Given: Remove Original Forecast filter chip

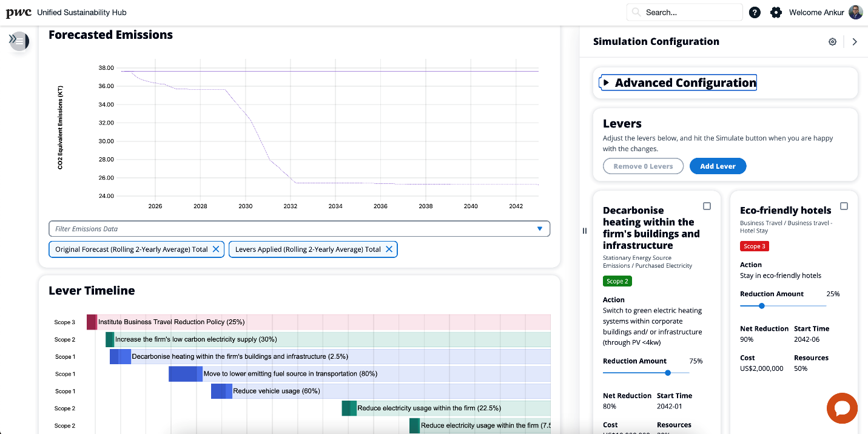Looking at the screenshot, I should pyautogui.click(x=216, y=249).
